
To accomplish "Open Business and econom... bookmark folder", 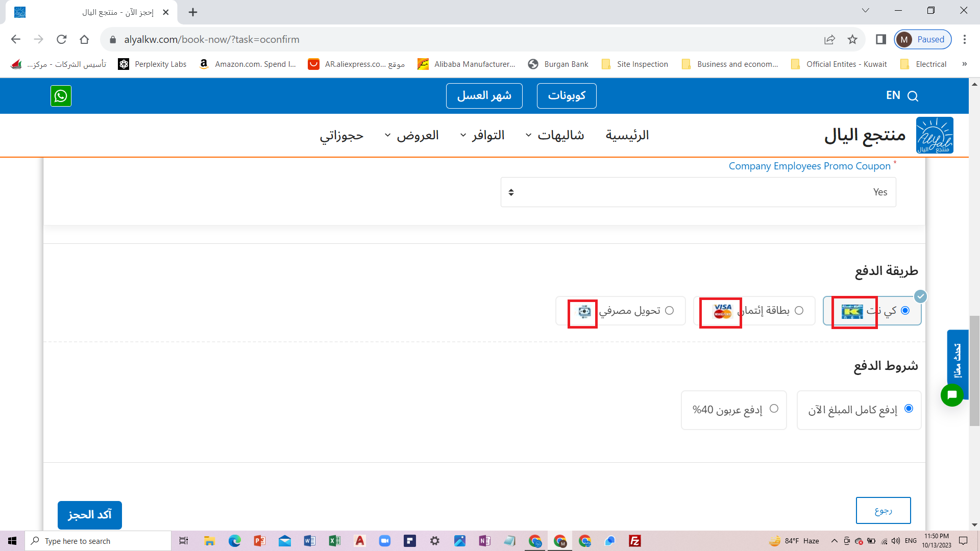I will point(730,64).
